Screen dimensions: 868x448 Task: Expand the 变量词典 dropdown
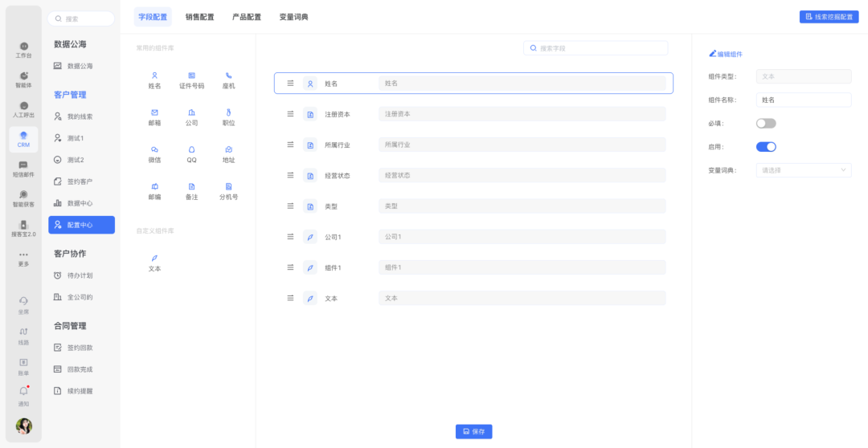(x=803, y=170)
